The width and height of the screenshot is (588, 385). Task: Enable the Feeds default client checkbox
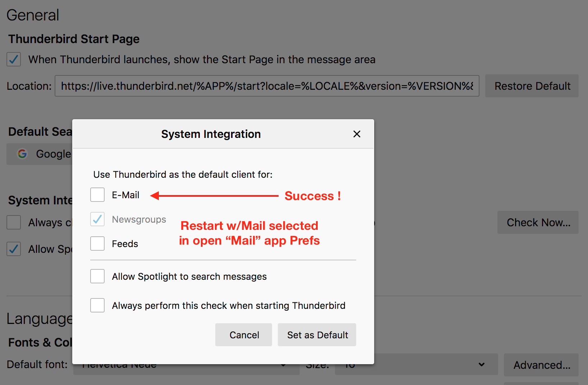pyautogui.click(x=97, y=243)
